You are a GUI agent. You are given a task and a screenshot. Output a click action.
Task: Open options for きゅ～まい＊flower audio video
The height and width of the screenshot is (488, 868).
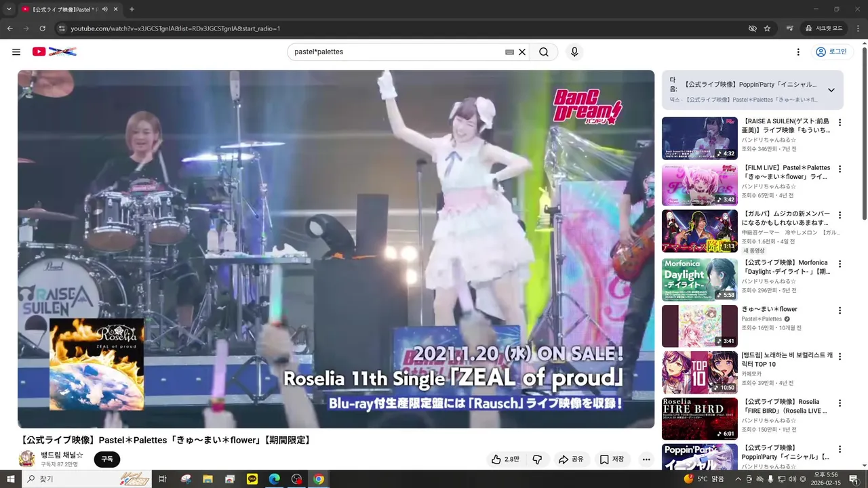point(840,310)
